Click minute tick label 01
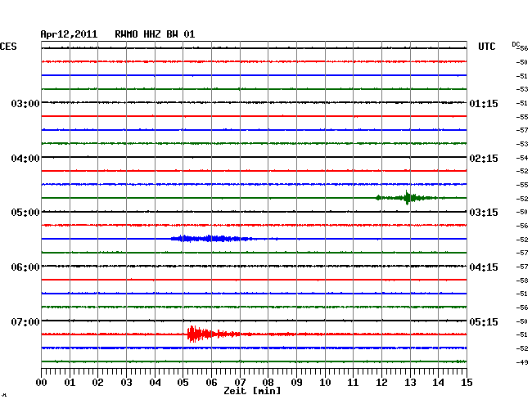Viewport: 532px width, 404px height. point(70,383)
